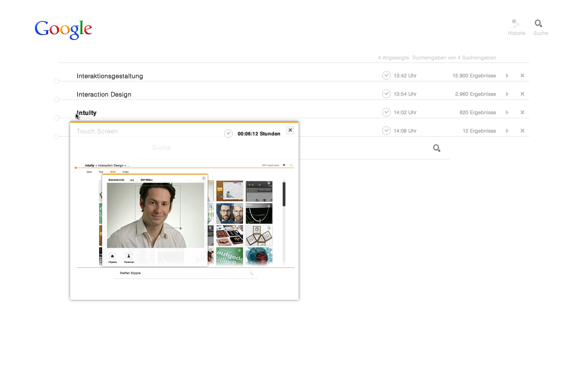Image resolution: width=588 pixels, height=368 pixels.
Task: Remove the Interaction Design search entry
Action: 522,94
